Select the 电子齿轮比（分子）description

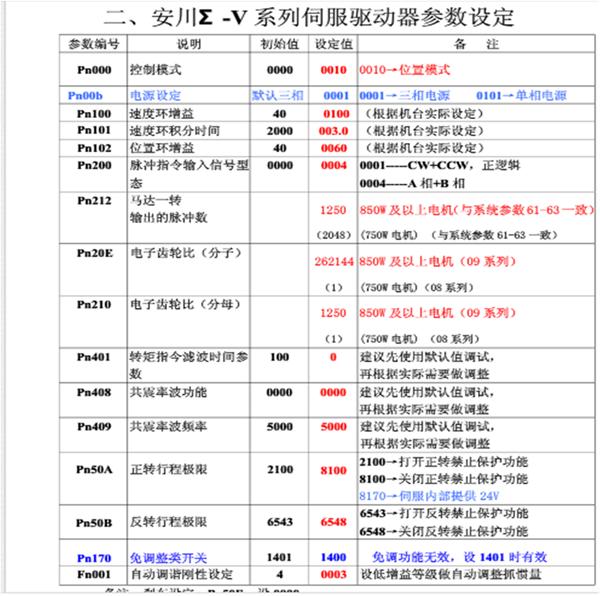click(x=186, y=253)
